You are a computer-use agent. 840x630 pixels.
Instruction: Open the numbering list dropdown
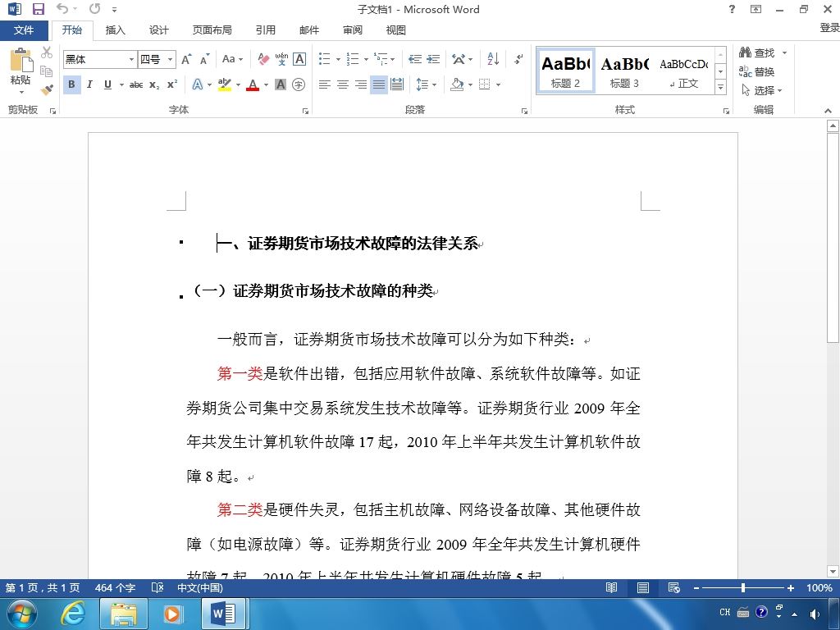(366, 59)
